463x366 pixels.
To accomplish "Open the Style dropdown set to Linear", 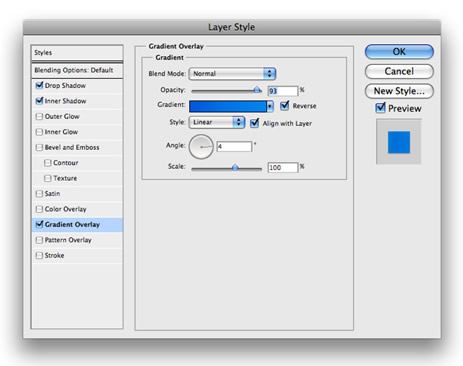I will [217, 122].
